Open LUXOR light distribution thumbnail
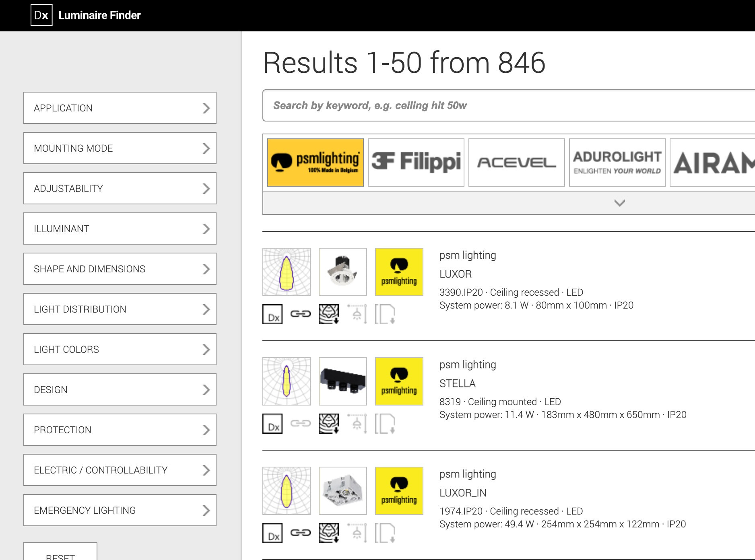 (x=287, y=272)
